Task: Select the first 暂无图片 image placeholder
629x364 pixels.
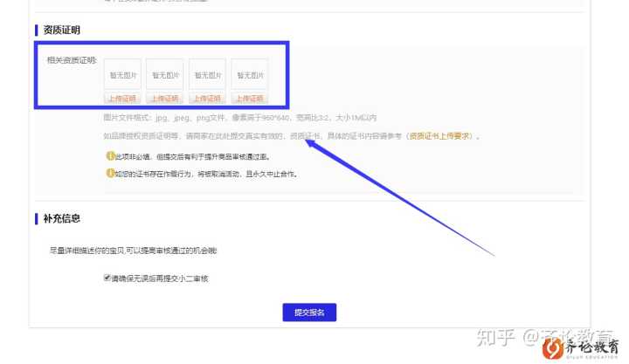Action: pos(123,74)
